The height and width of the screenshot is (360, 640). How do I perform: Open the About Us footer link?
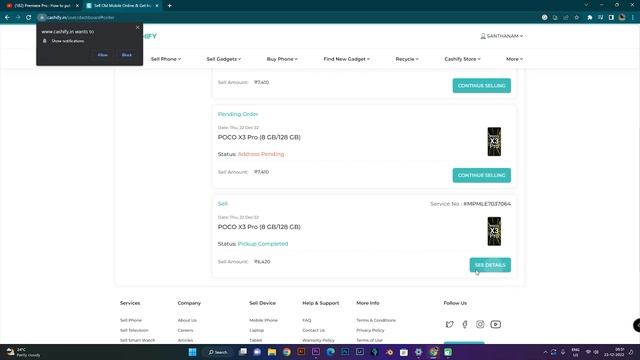coord(187,320)
